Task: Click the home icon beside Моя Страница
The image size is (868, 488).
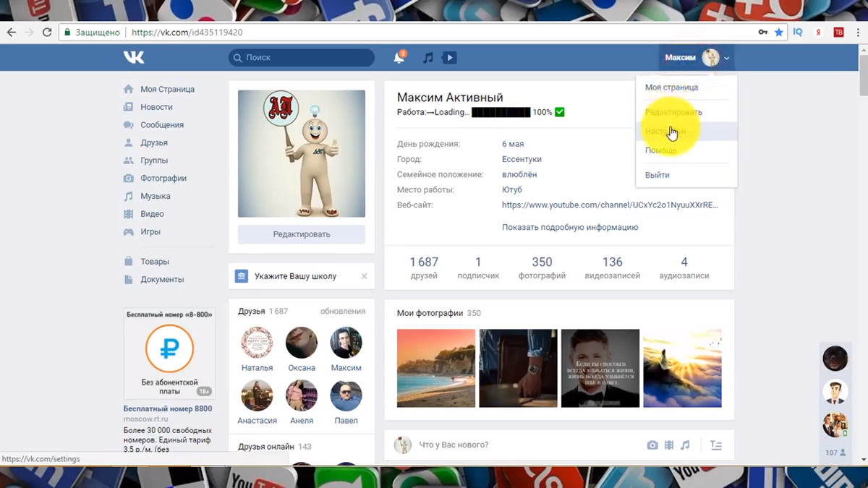Action: (x=128, y=89)
